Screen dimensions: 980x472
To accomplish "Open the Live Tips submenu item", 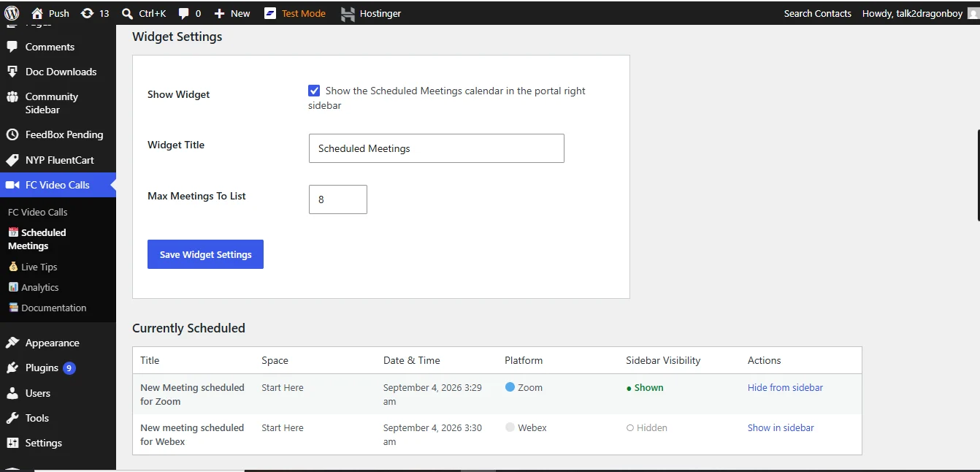I will (33, 267).
